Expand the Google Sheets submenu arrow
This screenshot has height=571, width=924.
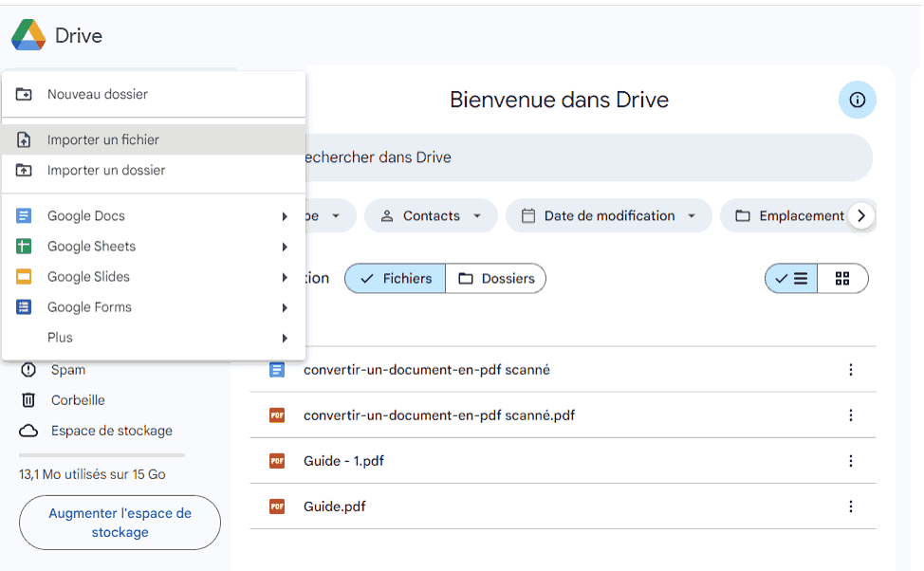(x=285, y=247)
